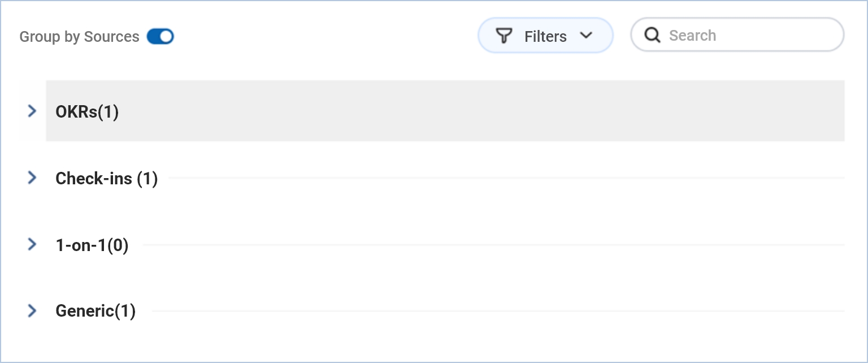The height and width of the screenshot is (363, 868).
Task: Click the funnel icon in Filters
Action: (504, 36)
